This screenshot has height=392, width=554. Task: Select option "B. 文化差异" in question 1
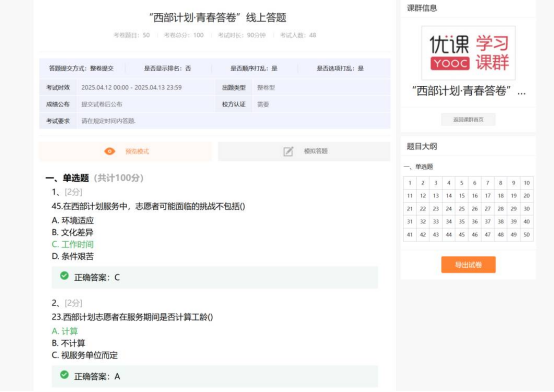click(72, 233)
